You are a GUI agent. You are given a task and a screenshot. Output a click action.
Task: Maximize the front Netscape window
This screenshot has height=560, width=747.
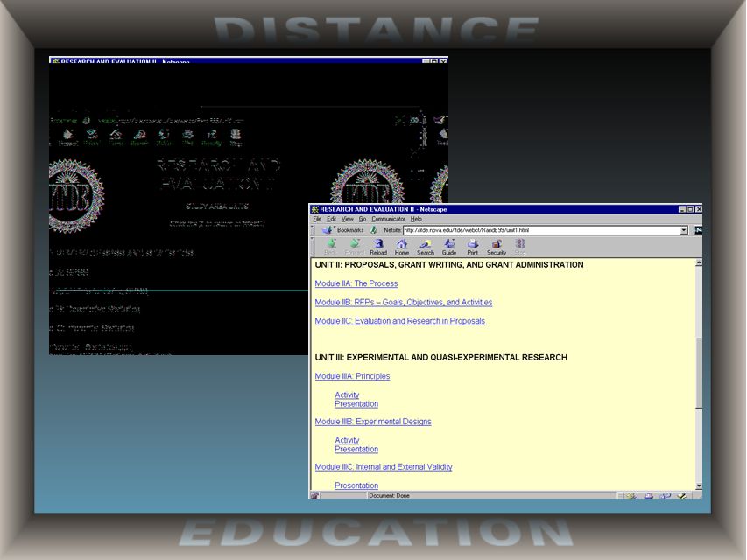690,209
